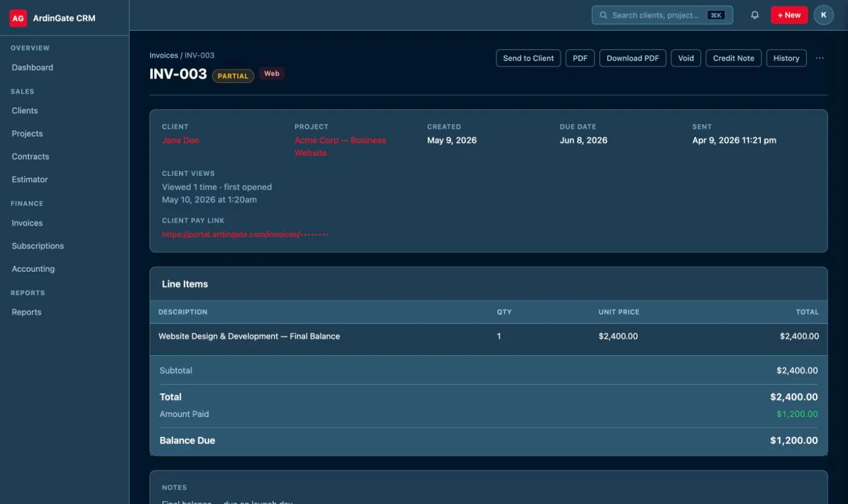This screenshot has width=848, height=504.
Task: Click the ArdinGate AG logo icon
Action: coord(18,18)
